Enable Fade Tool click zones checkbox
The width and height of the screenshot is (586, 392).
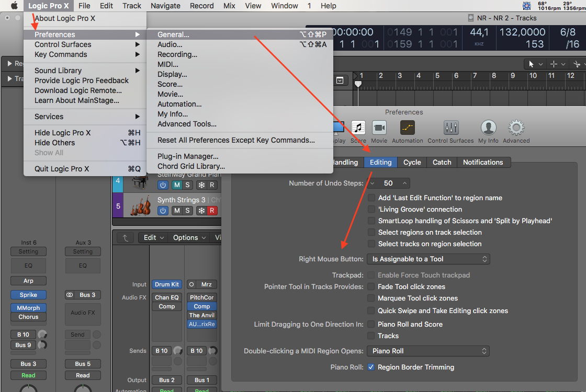pyautogui.click(x=371, y=287)
